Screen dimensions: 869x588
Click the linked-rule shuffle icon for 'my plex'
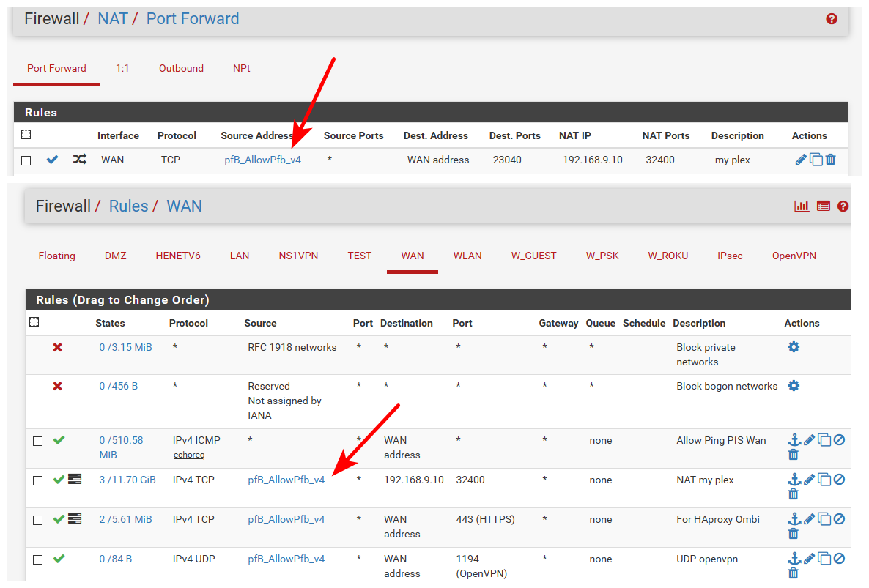[79, 160]
